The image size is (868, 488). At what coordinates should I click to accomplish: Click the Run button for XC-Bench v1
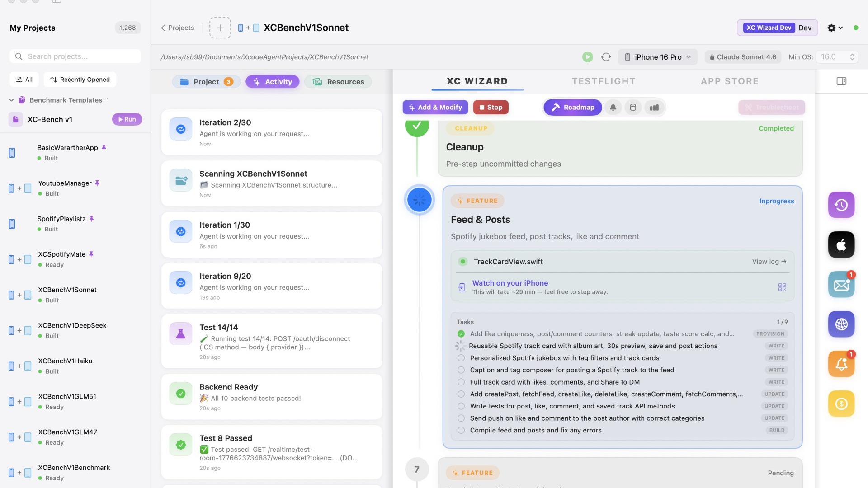[127, 119]
